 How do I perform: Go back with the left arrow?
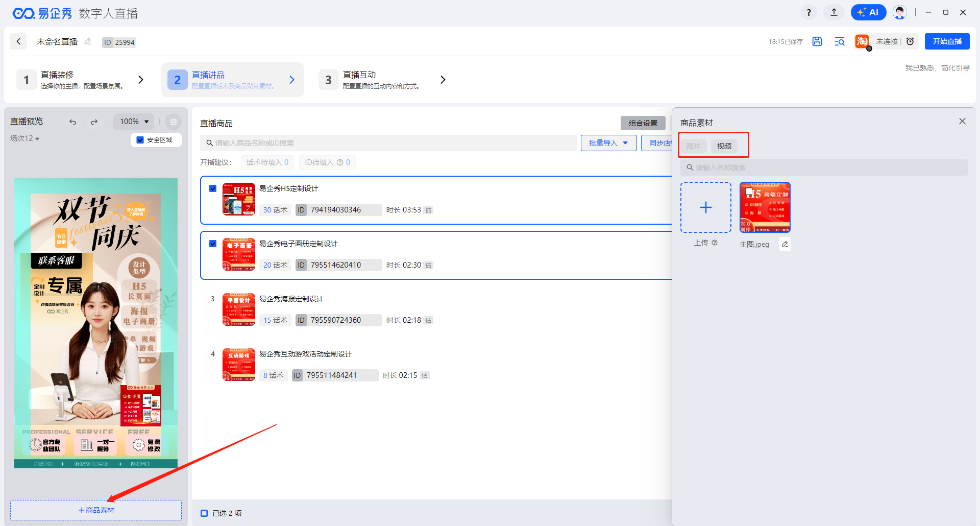pos(18,41)
